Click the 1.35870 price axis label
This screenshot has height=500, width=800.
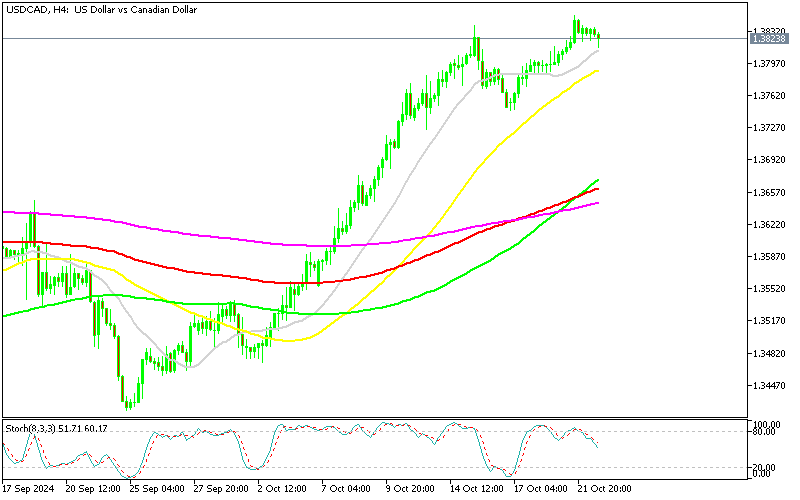pyautogui.click(x=769, y=257)
